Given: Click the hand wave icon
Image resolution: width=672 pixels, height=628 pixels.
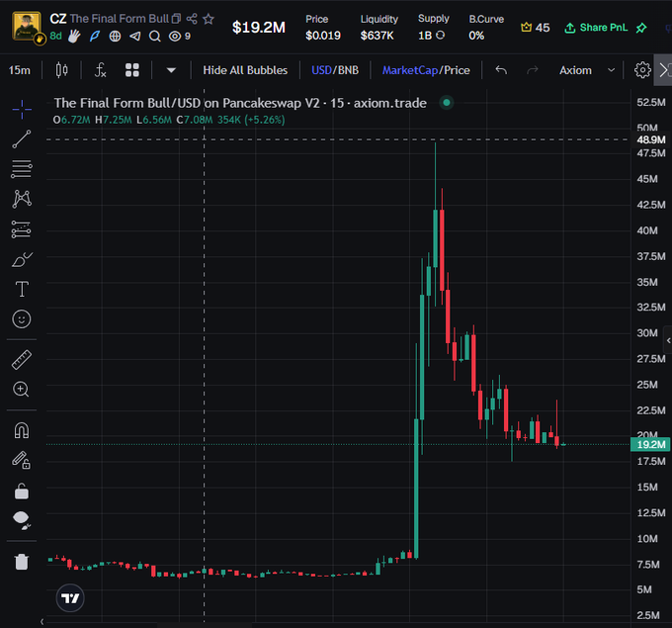Looking at the screenshot, I should pyautogui.click(x=74, y=36).
